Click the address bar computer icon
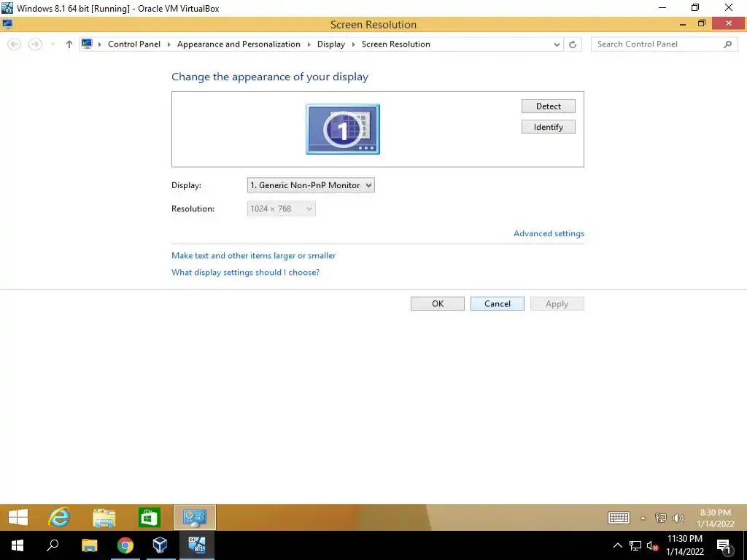Viewport: 747px width, 560px height. tap(87, 44)
